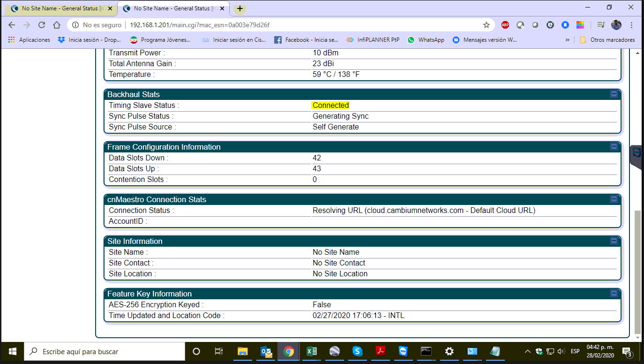Open Skype from the taskbar
Viewport: 644px width, 364px height.
coord(357,351)
